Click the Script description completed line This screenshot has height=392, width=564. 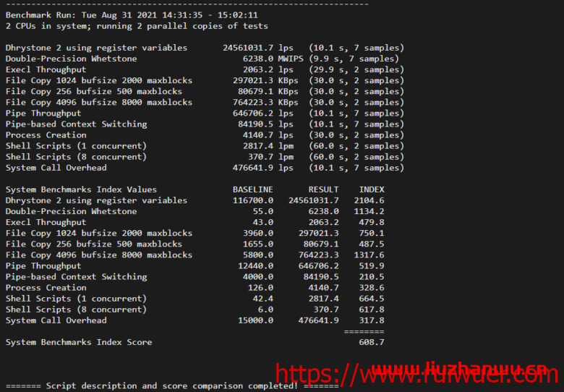pos(172,386)
